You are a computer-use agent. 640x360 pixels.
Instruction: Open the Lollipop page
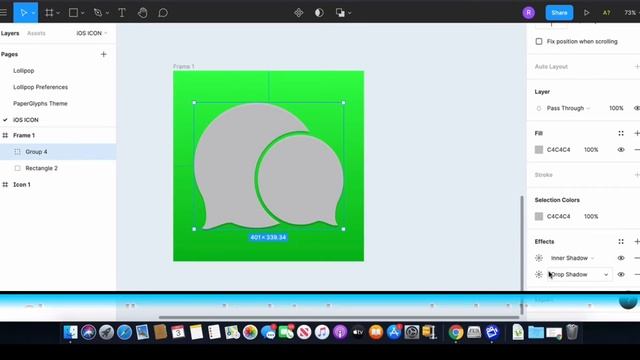[x=24, y=71]
